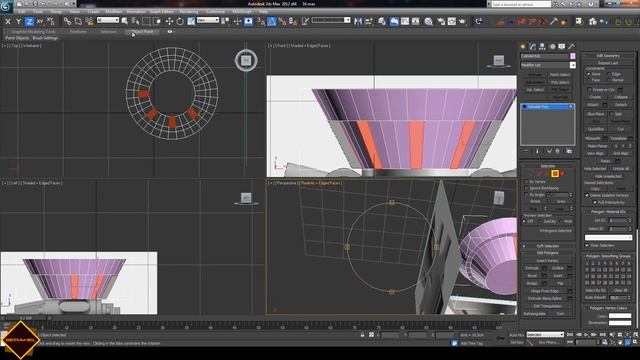Enable the By Angle checkbox
This screenshot has height=360, width=640.
[x=527, y=195]
